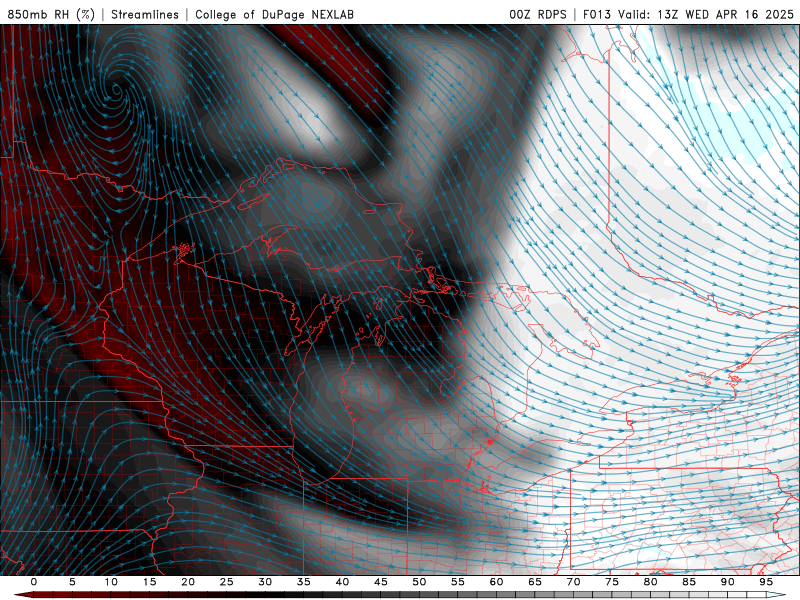Click the 95 value on the colorbar scale
The image size is (800, 600).
[766, 582]
